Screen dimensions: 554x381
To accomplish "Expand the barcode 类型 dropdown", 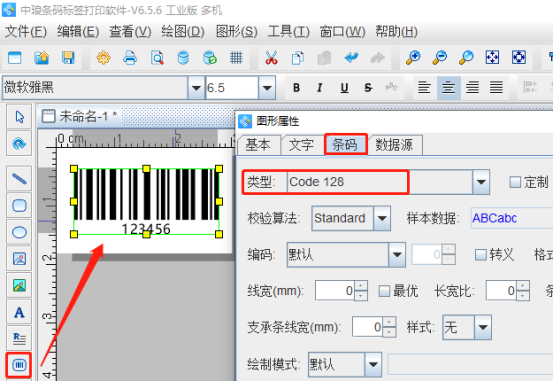I will pyautogui.click(x=481, y=182).
